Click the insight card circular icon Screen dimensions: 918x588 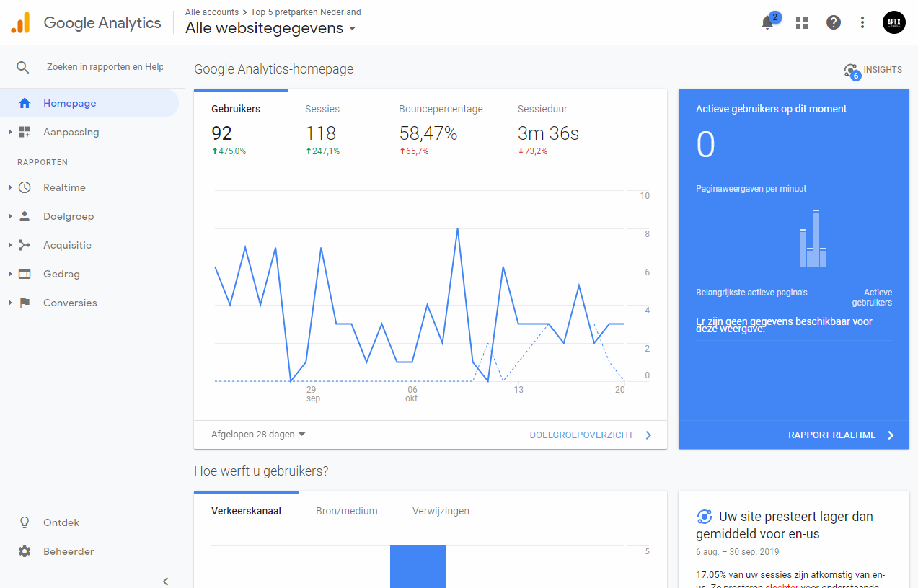point(705,517)
